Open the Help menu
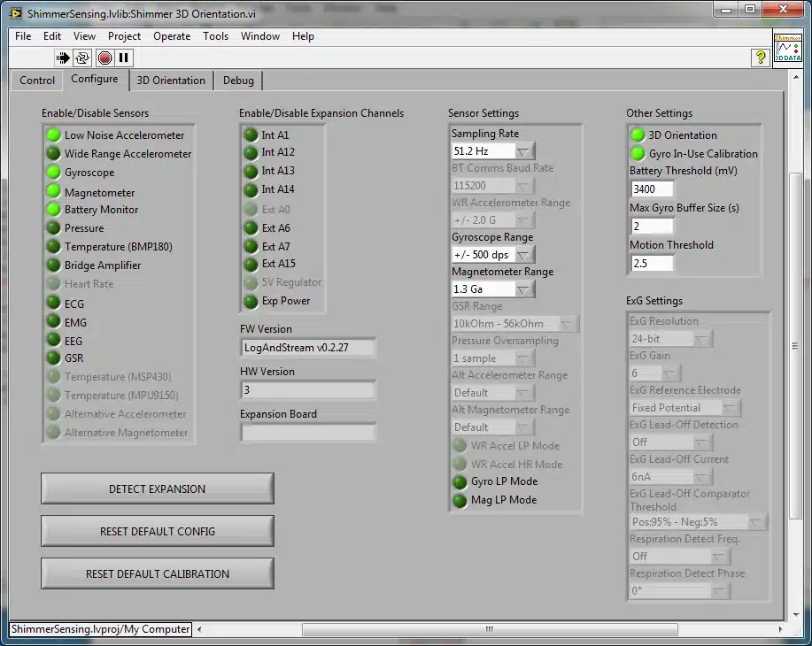Screen dimensions: 812x646 (303, 36)
